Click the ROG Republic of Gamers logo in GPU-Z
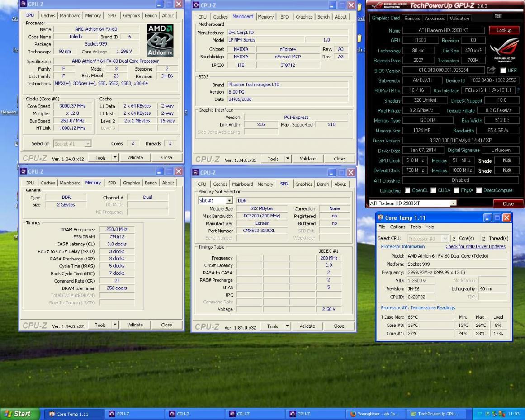Screen dimensions: 525x420 [504, 50]
